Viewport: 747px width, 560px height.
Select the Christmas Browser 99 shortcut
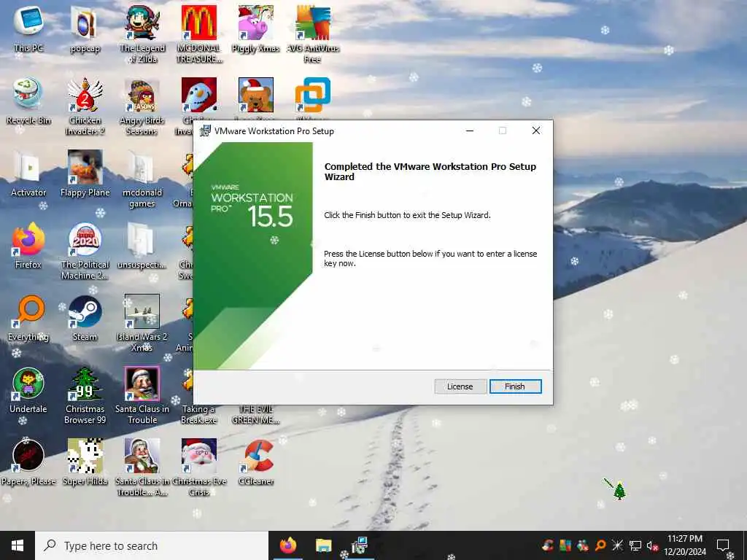coord(85,395)
